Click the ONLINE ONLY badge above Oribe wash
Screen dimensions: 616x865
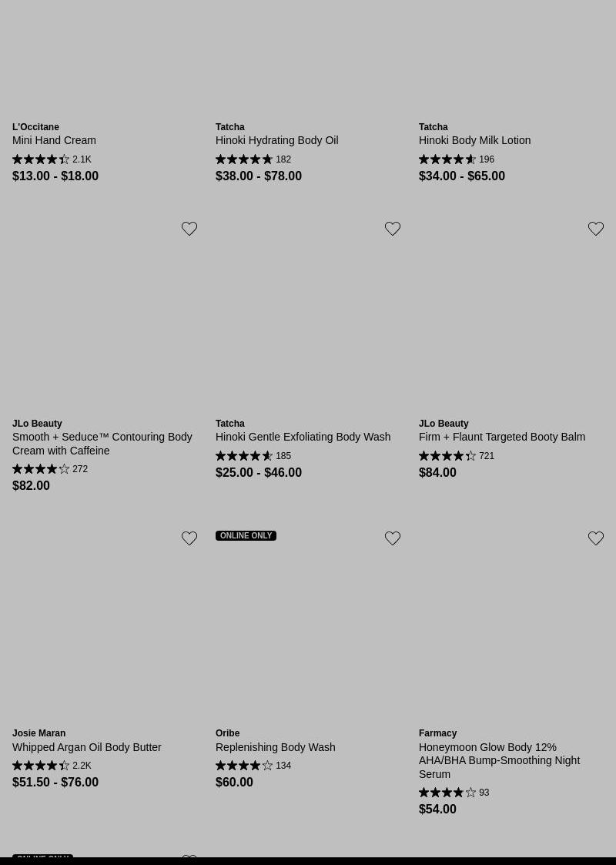tap(246, 535)
